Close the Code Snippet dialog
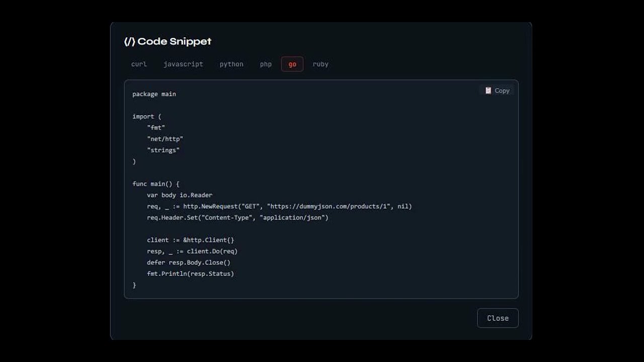The image size is (644, 362). (498, 318)
